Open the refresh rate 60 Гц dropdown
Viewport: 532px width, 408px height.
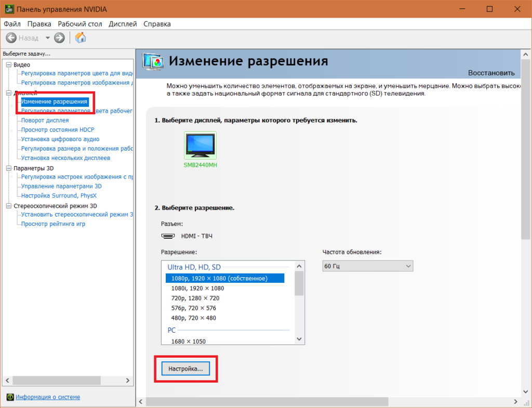point(367,266)
